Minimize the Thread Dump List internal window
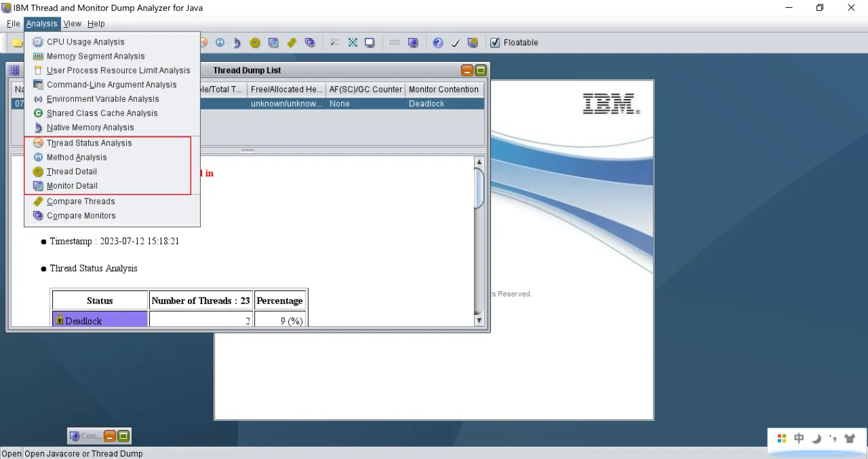Viewport: 868px width, 459px height. pos(467,70)
